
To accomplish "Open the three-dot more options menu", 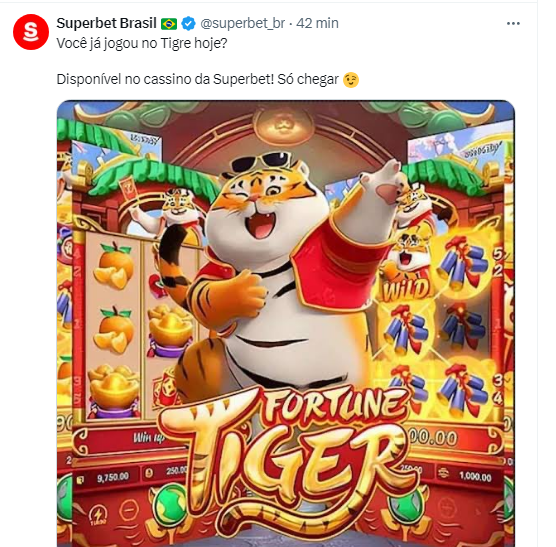I will [513, 24].
